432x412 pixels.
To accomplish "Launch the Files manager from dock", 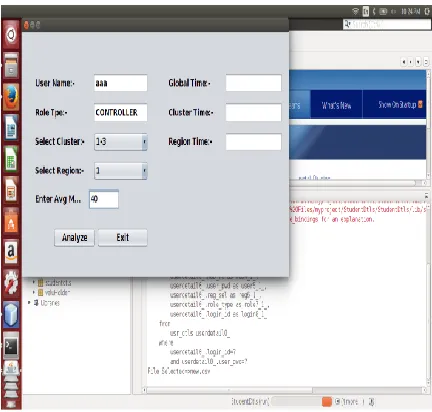I will [x=11, y=66].
